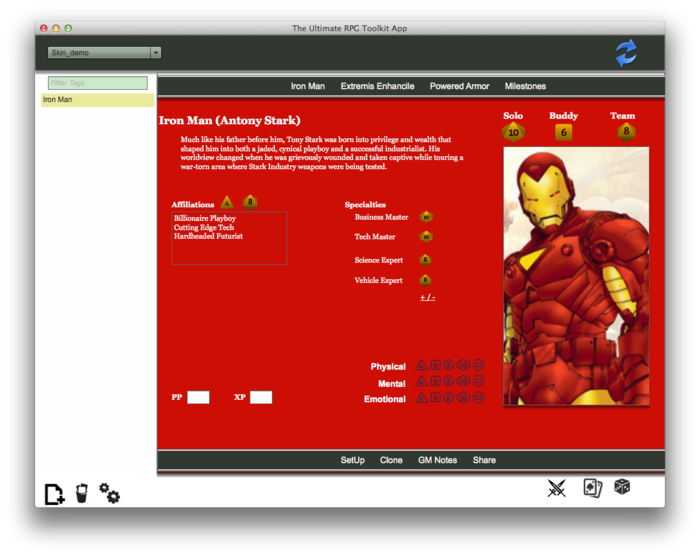Image resolution: width=700 pixels, height=556 pixels.
Task: Open the Skin_demo dropdown
Action: pos(104,53)
